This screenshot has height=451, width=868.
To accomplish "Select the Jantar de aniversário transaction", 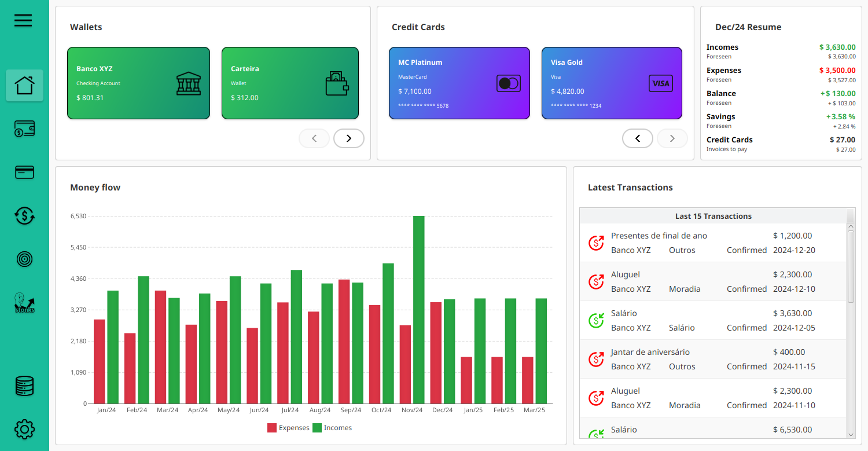I will pos(713,360).
